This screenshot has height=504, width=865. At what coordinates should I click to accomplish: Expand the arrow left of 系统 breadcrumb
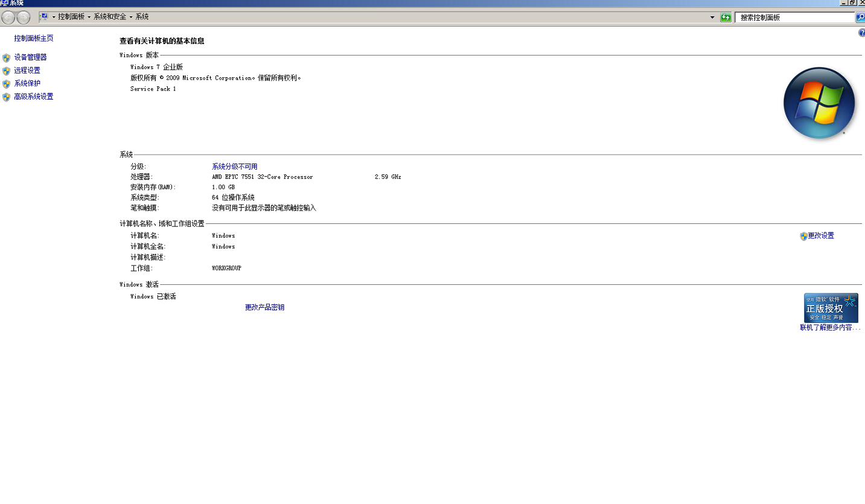coord(130,17)
